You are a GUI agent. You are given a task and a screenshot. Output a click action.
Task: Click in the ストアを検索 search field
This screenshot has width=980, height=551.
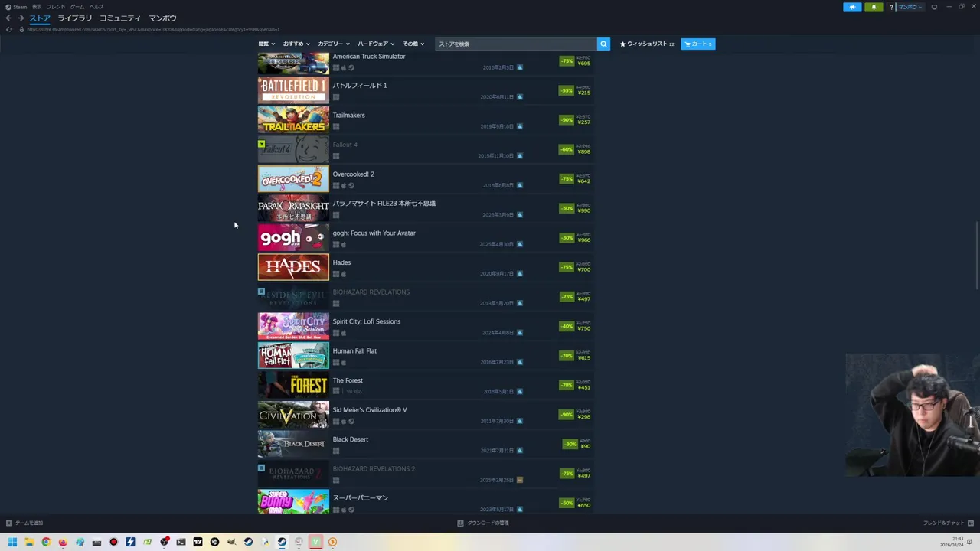coord(515,44)
